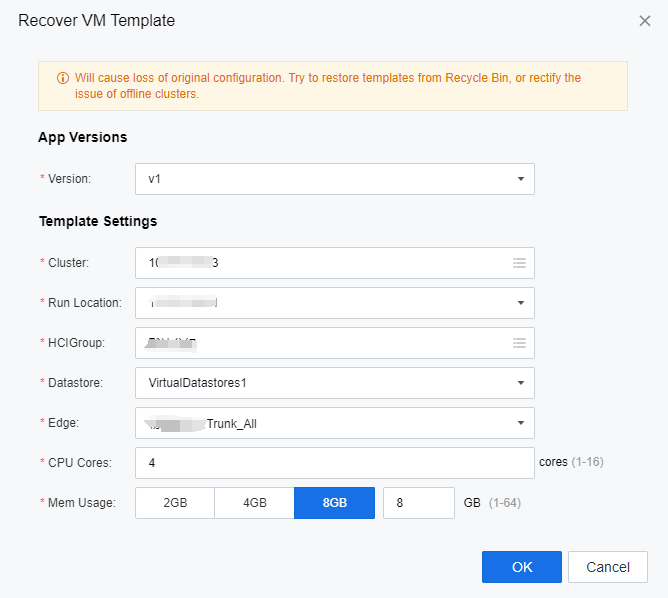Click the memory GB value input box

418,503
